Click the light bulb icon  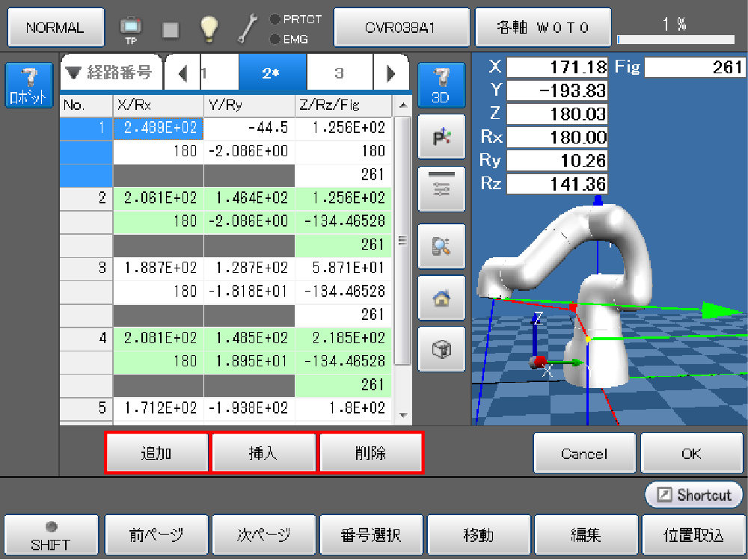click(x=209, y=28)
